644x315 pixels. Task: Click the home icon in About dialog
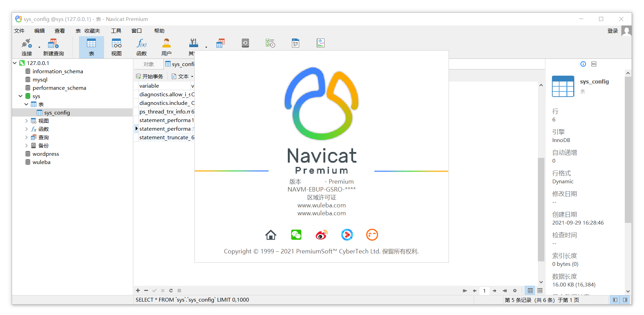(x=271, y=235)
